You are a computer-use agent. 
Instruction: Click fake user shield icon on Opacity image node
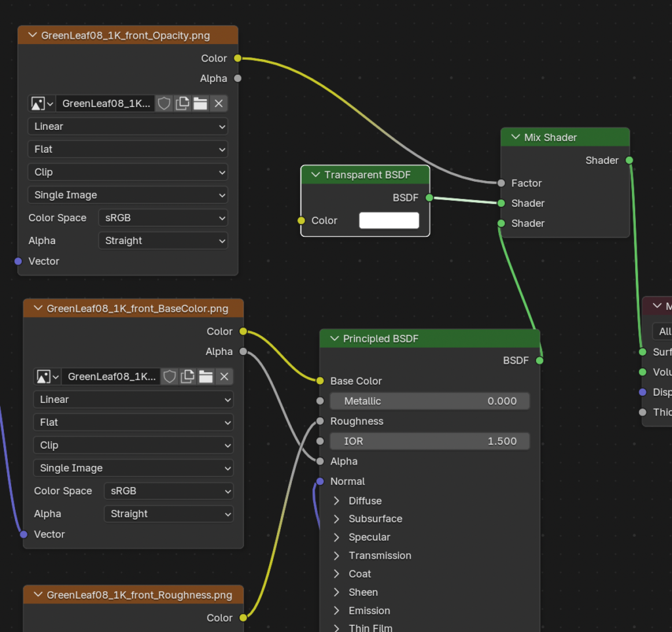pos(164,104)
